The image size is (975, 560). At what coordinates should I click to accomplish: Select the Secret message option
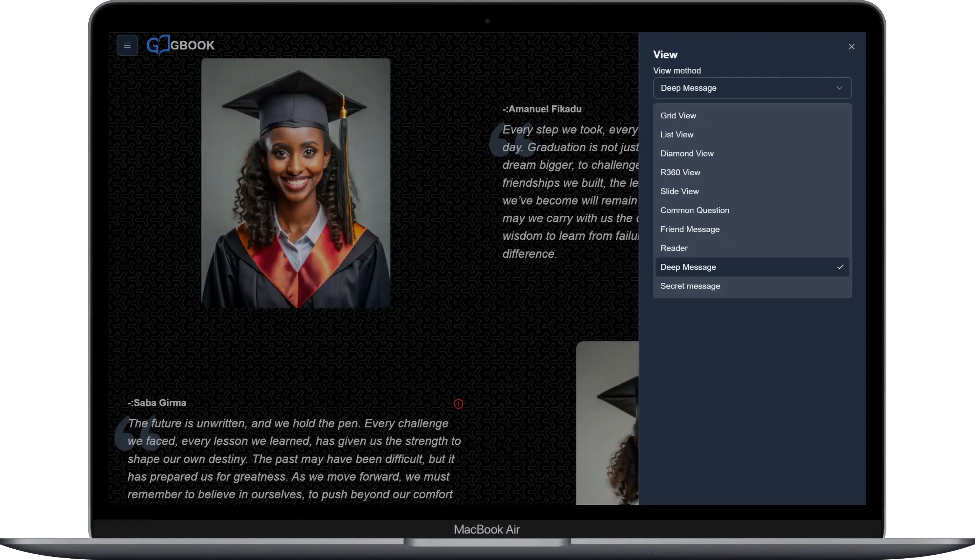coord(690,286)
